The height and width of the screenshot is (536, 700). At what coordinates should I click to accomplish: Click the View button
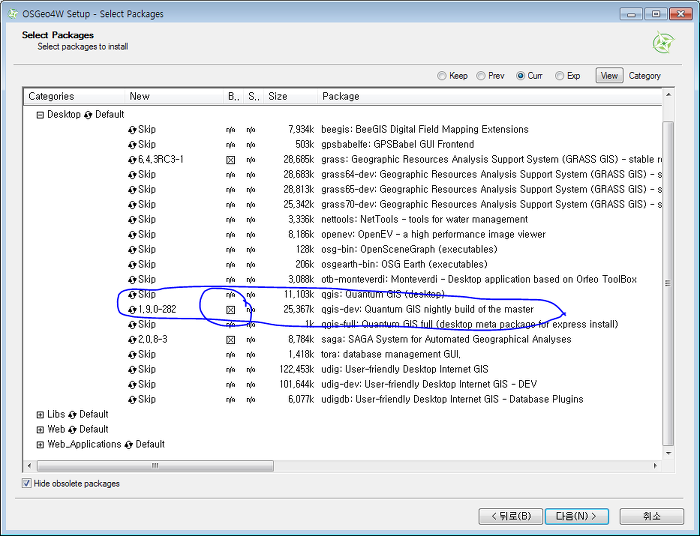pos(609,76)
